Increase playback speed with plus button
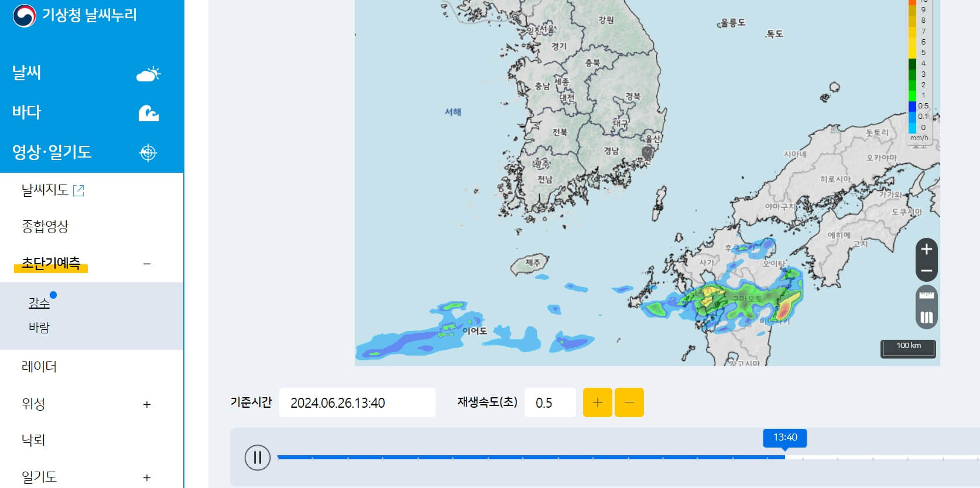The image size is (980, 488). (598, 402)
